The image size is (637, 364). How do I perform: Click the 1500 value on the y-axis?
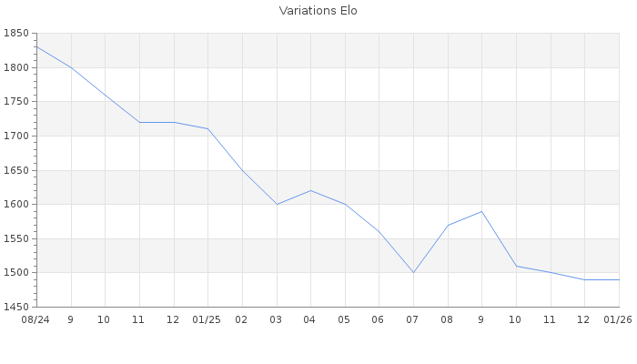click(x=15, y=272)
